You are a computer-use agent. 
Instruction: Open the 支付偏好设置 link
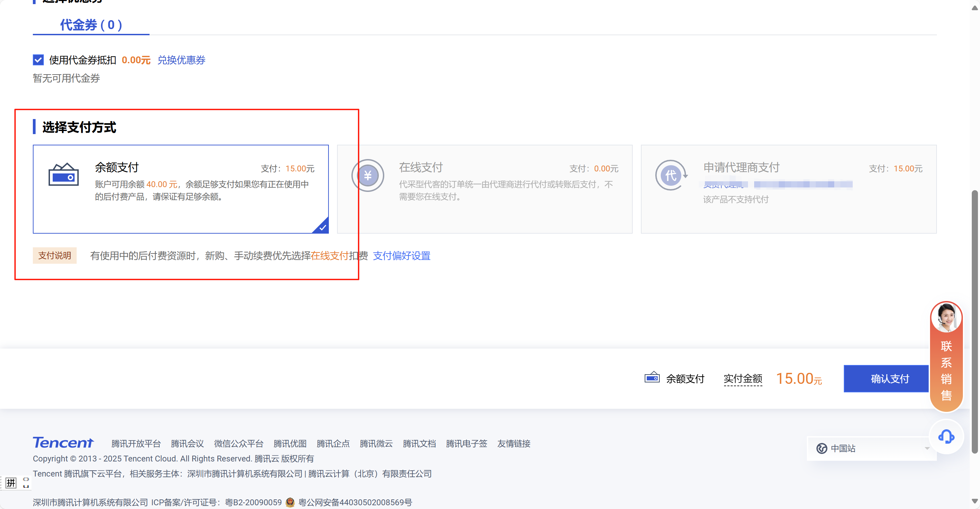click(402, 256)
